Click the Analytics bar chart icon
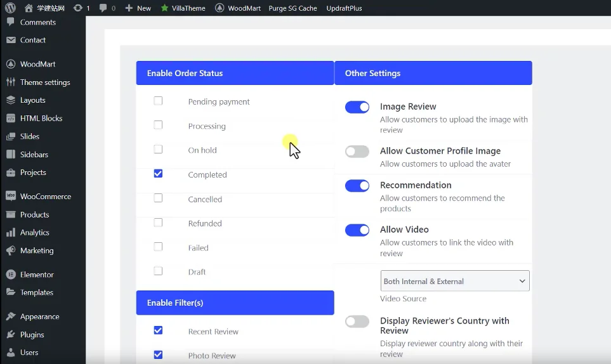The image size is (611, 364). click(x=11, y=233)
